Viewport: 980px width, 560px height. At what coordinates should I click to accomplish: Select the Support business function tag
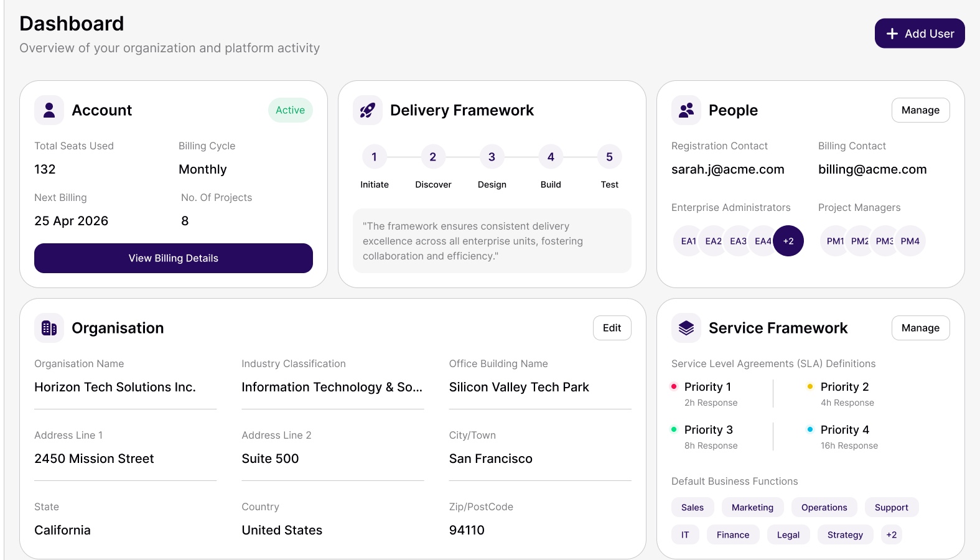pos(892,507)
